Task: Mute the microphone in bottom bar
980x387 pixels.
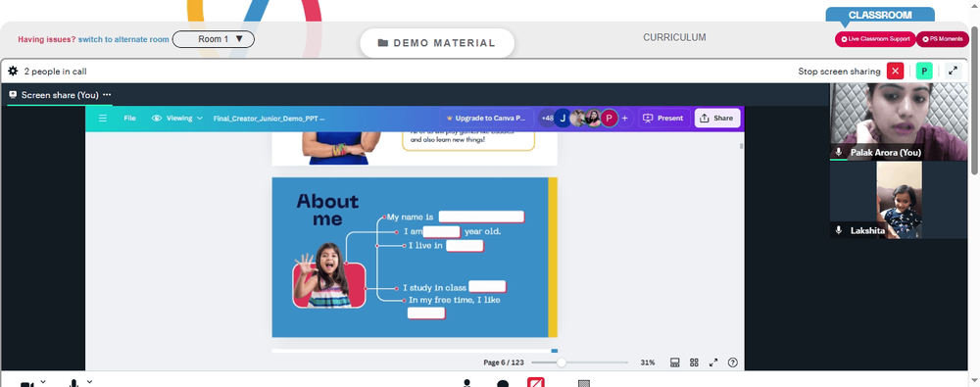Action: [73, 383]
